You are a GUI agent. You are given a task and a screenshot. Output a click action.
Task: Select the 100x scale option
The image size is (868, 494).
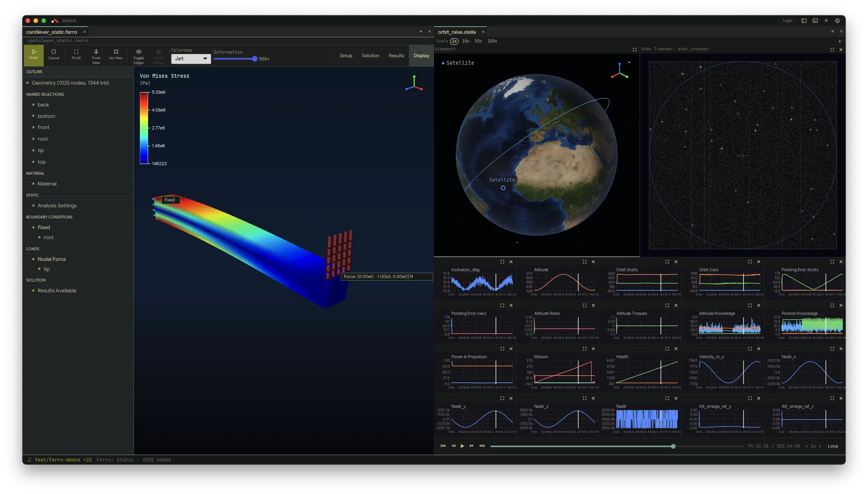pos(492,41)
